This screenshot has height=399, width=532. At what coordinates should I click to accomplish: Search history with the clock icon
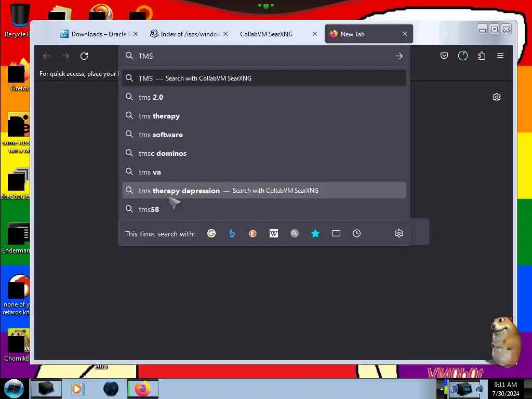tap(356, 233)
